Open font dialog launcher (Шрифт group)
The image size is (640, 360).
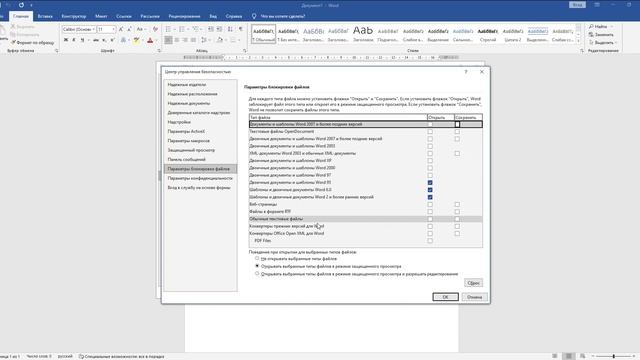pos(159,51)
